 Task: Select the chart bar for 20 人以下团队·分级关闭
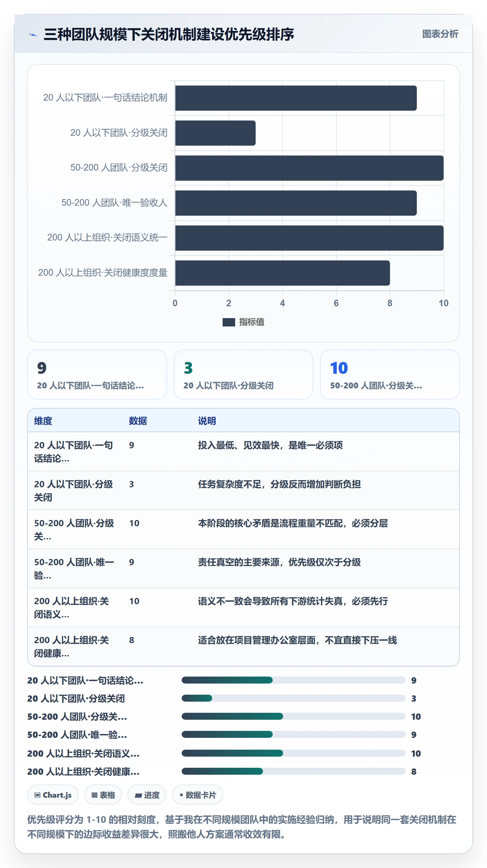click(x=215, y=133)
